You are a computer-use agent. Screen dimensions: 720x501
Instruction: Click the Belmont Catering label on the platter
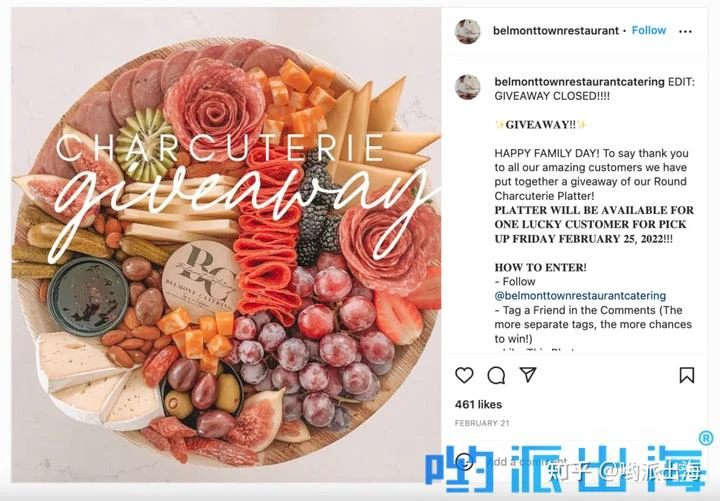(x=201, y=280)
